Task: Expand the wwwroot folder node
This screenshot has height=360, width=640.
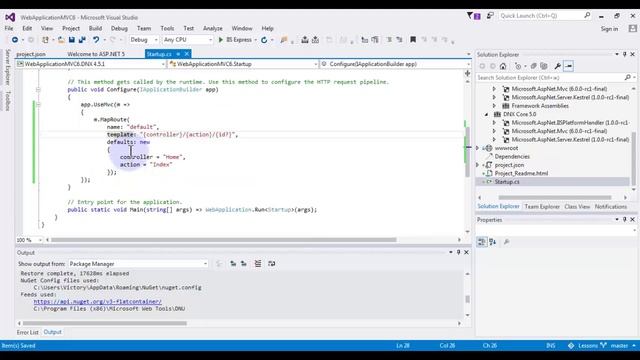Action: coord(478,148)
